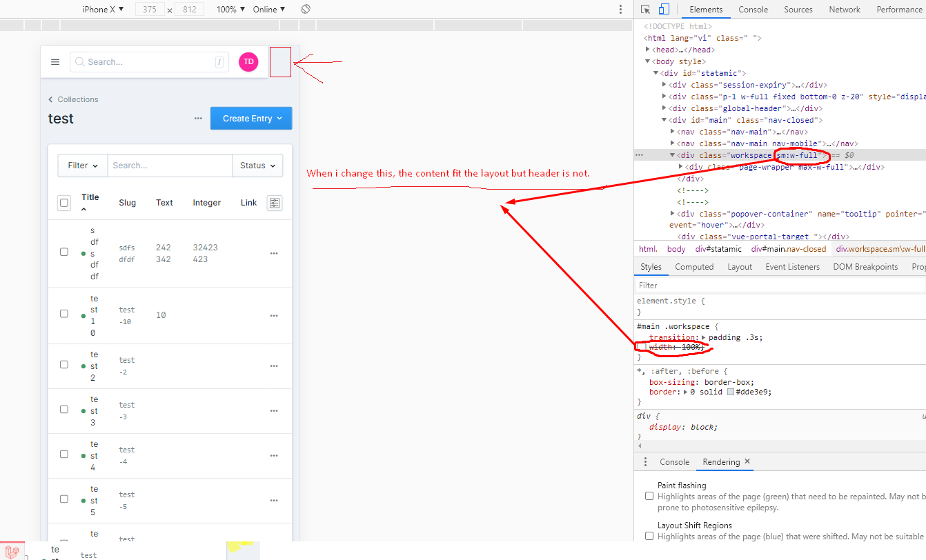Viewport: 926px width, 560px height.
Task: Close the Rendering drawer tab
Action: (x=747, y=461)
